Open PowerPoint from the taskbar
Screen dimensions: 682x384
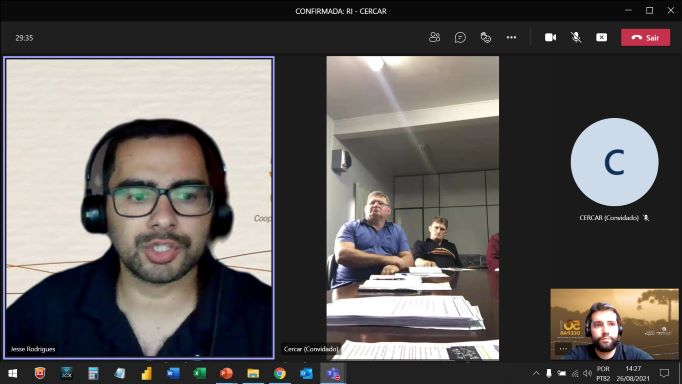point(226,373)
